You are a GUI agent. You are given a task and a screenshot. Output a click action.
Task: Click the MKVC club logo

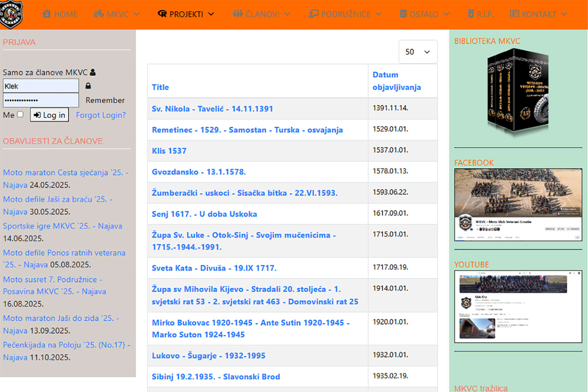11,14
